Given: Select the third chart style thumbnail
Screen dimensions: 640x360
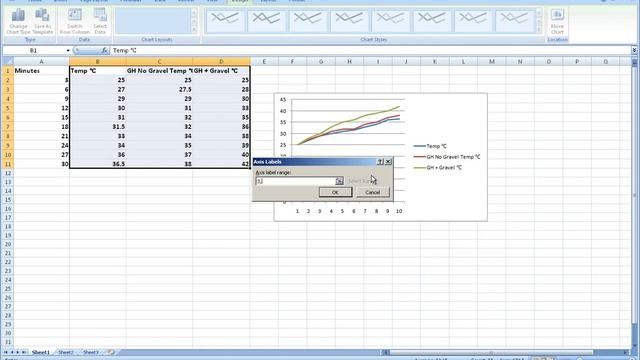Looking at the screenshot, I should point(308,21).
